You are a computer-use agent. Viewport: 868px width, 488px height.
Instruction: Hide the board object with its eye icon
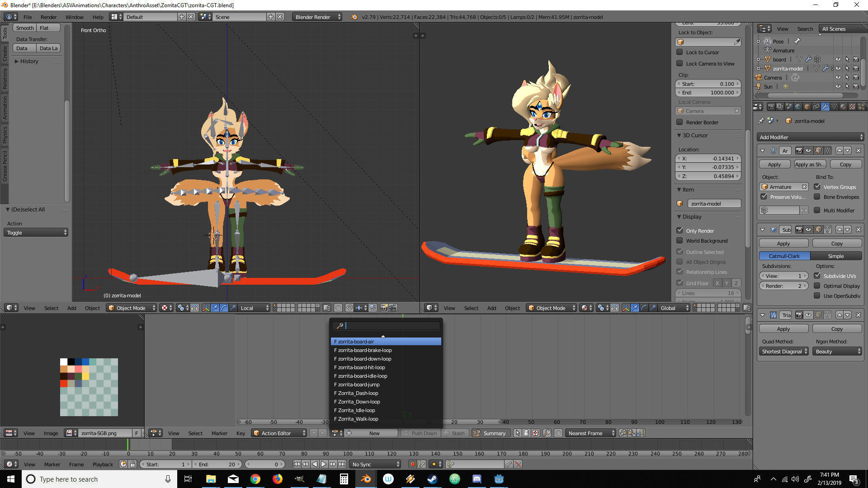(838, 59)
